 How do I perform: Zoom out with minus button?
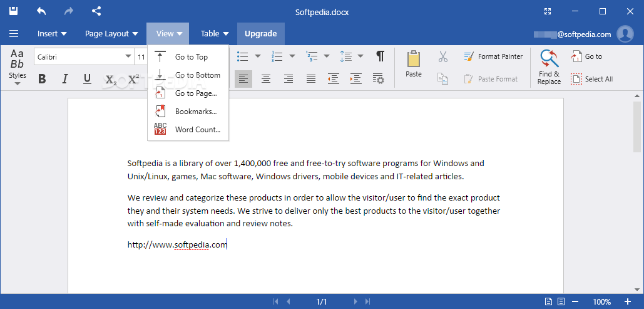pyautogui.click(x=575, y=301)
